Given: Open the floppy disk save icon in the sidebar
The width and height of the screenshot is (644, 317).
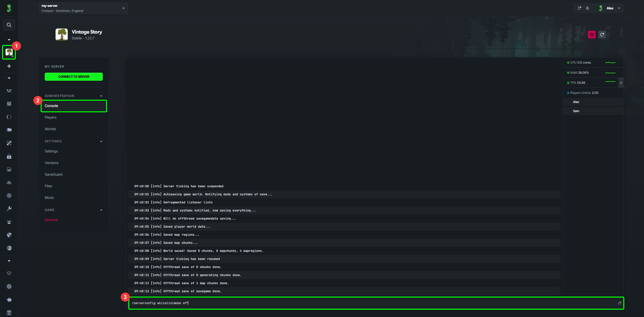Looking at the screenshot, I should (9, 169).
